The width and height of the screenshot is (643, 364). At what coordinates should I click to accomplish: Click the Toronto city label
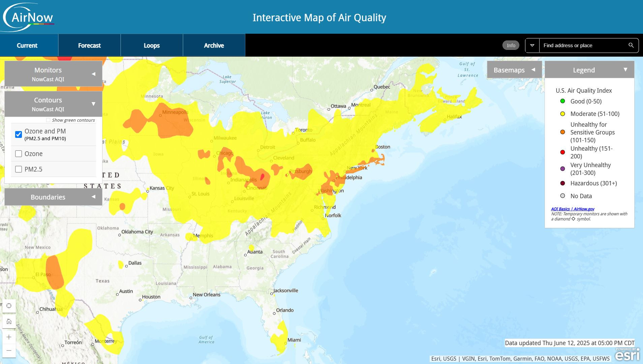(304, 130)
